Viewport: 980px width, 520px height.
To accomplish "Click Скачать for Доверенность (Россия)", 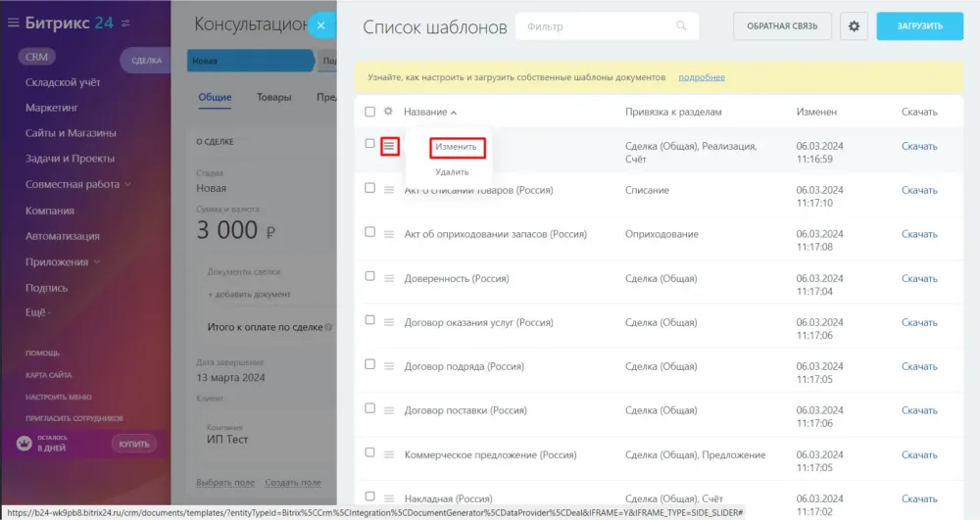I will click(919, 278).
